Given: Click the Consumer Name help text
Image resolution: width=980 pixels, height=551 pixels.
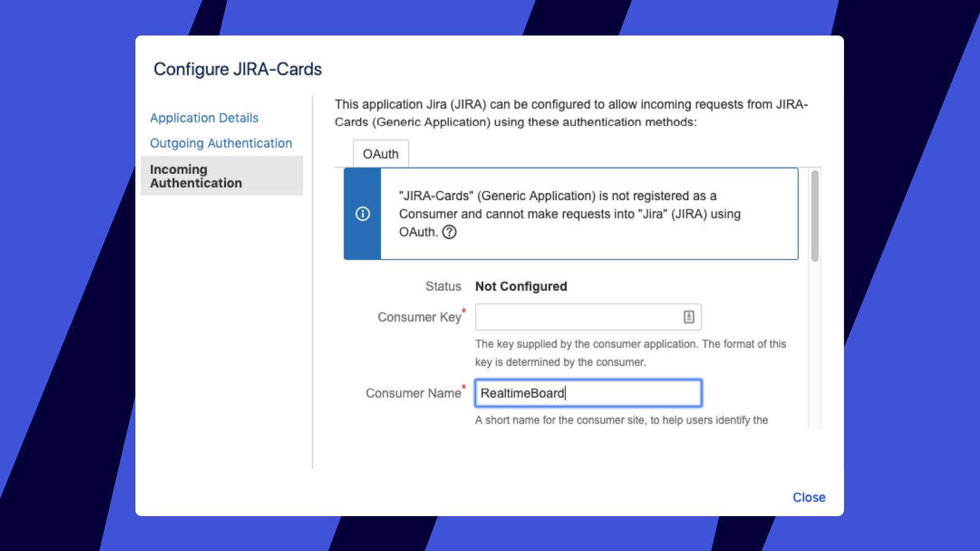Looking at the screenshot, I should (621, 420).
